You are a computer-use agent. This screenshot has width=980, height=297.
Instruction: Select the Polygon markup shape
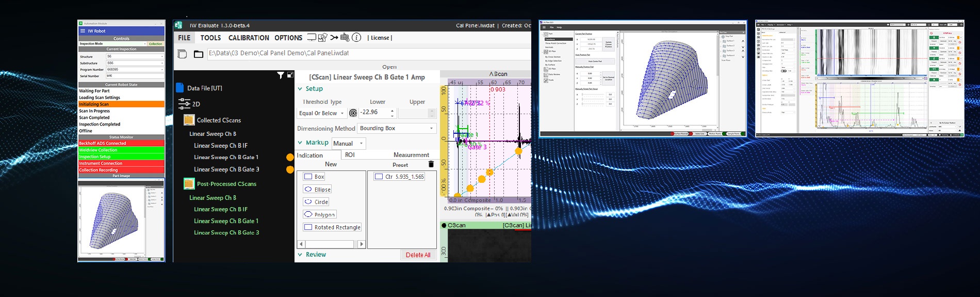(319, 214)
